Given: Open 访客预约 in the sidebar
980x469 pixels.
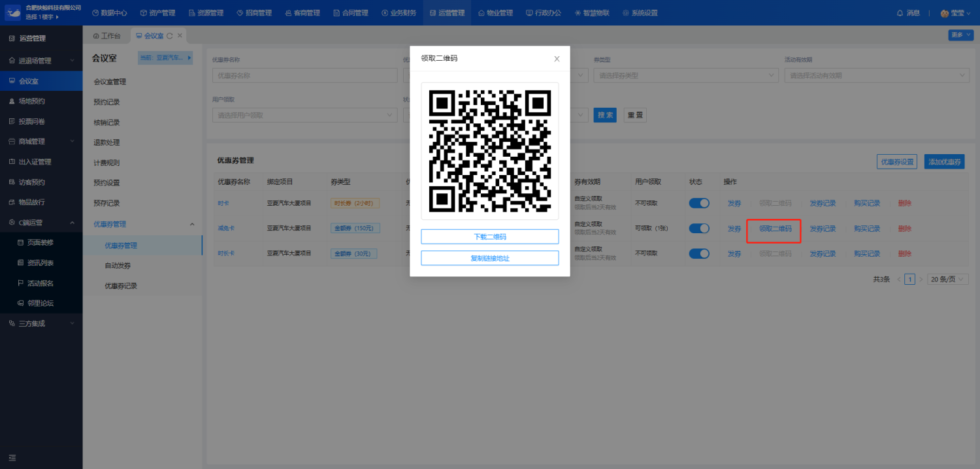Looking at the screenshot, I should (41, 182).
